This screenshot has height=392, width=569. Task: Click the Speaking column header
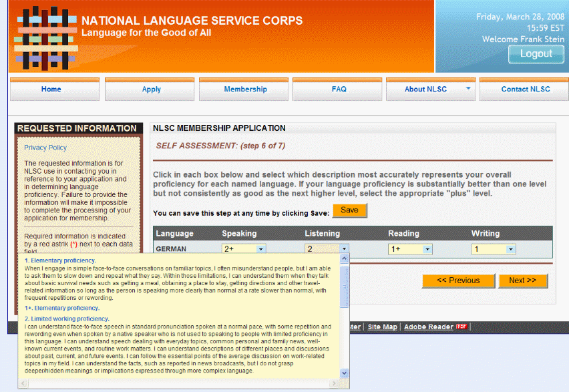tap(239, 233)
